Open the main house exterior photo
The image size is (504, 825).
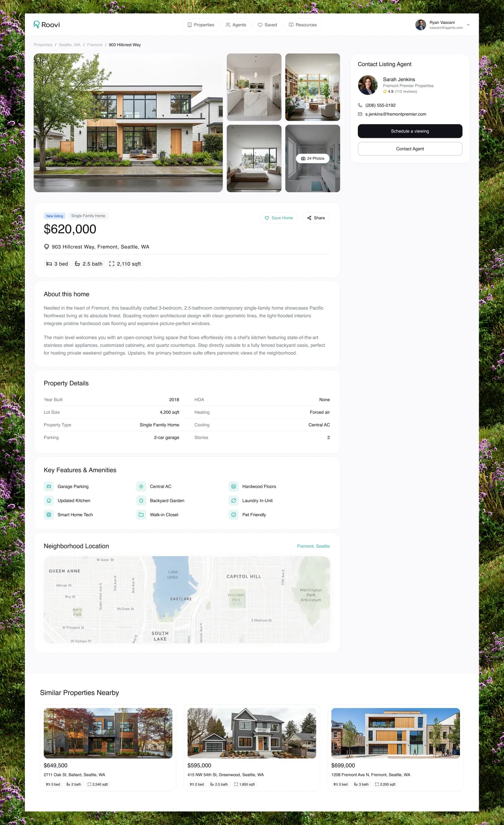point(128,123)
